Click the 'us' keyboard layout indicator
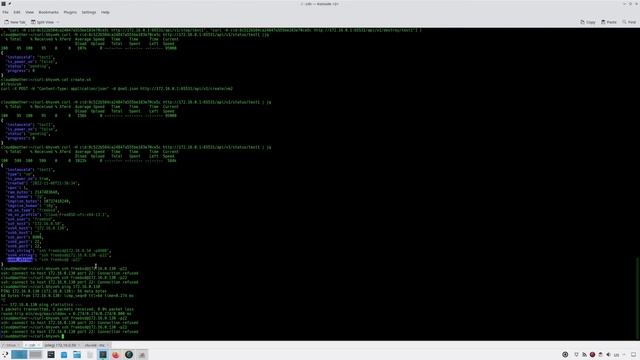This screenshot has height=360, width=640. pos(616,355)
